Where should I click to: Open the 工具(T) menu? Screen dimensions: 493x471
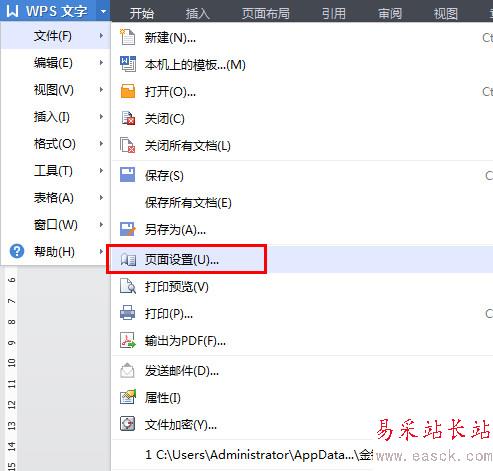pos(55,170)
